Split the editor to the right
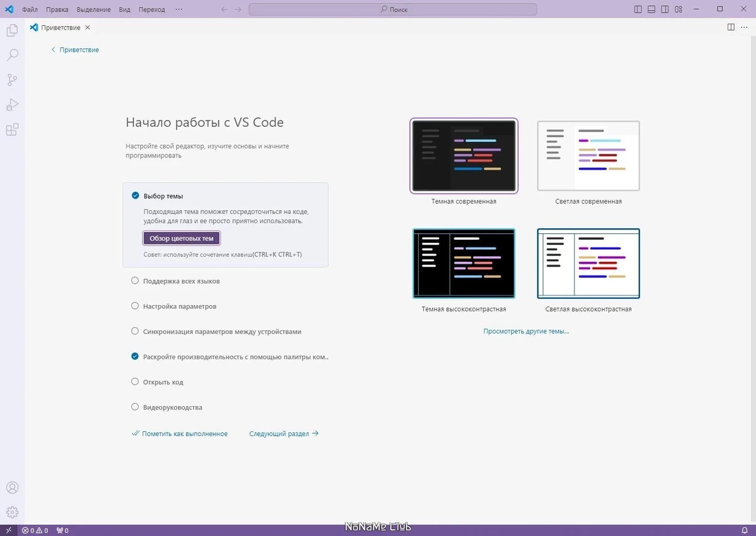The width and height of the screenshot is (756, 536). click(x=731, y=27)
